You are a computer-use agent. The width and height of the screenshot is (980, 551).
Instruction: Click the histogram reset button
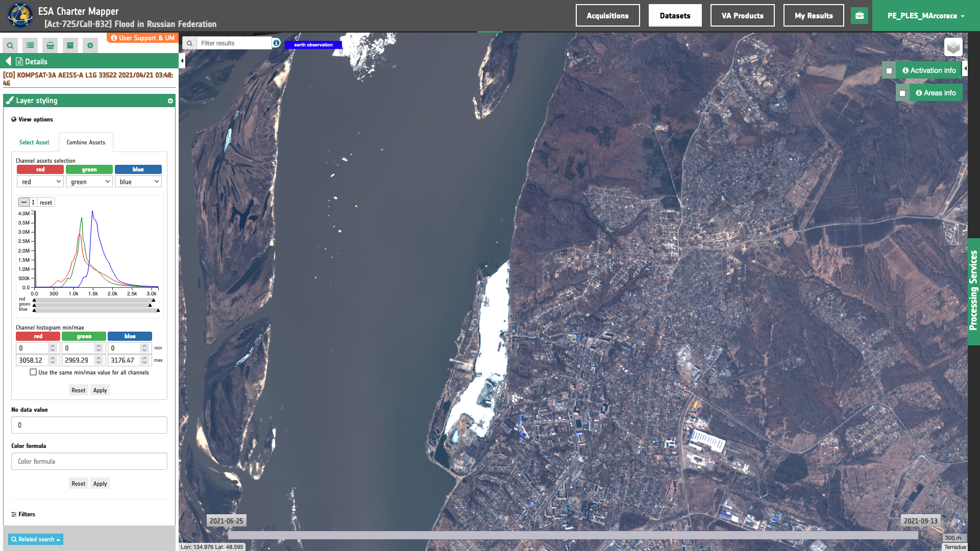(x=46, y=203)
